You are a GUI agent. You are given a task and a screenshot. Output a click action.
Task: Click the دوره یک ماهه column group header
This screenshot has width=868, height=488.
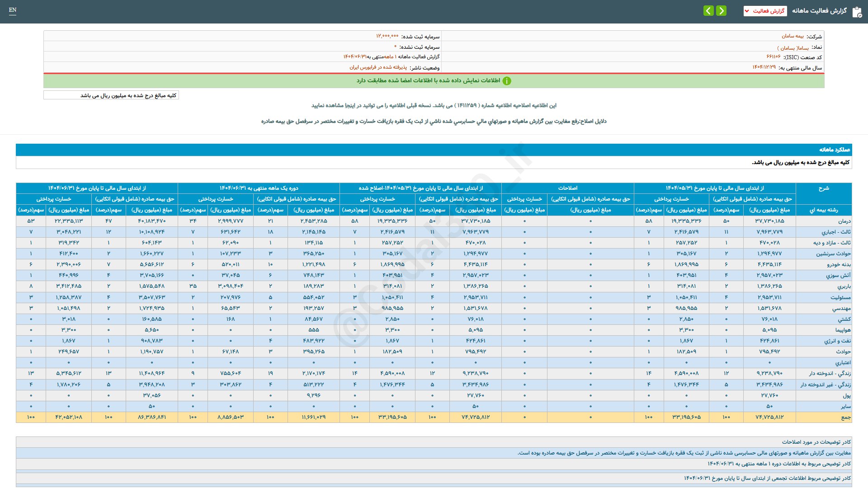click(x=259, y=188)
